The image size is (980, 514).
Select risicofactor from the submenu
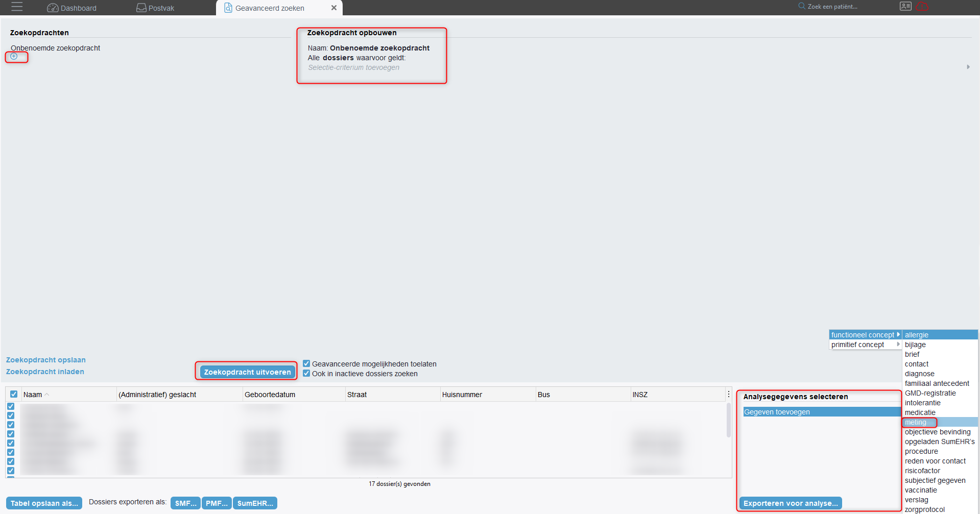coord(940,471)
